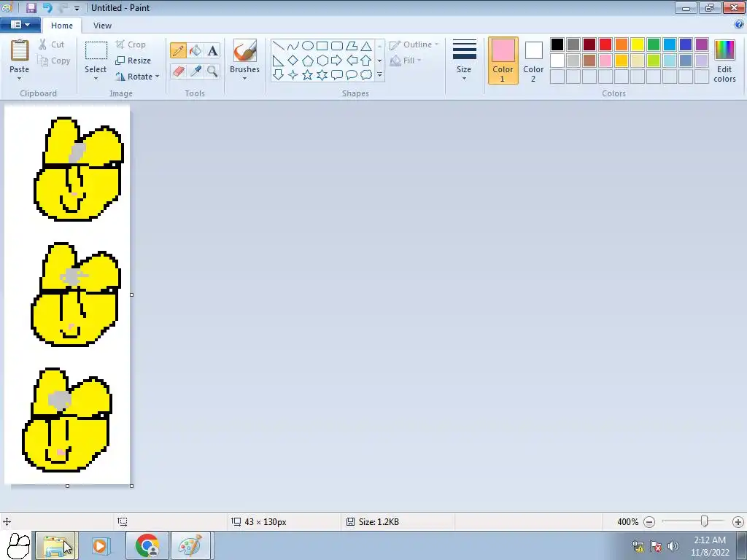Activate the Color 2 button
Viewport: 747px width, 560px height.
click(x=533, y=61)
